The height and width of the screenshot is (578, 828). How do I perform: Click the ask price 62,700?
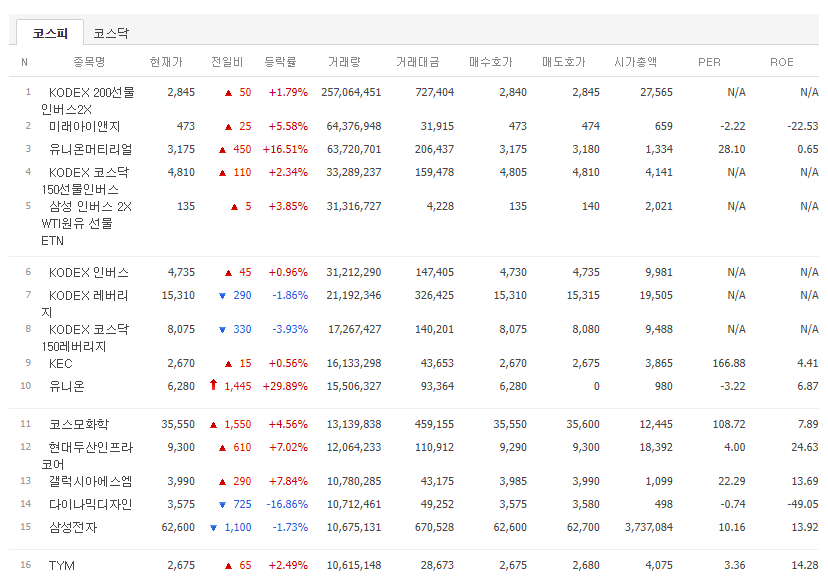pyautogui.click(x=583, y=527)
